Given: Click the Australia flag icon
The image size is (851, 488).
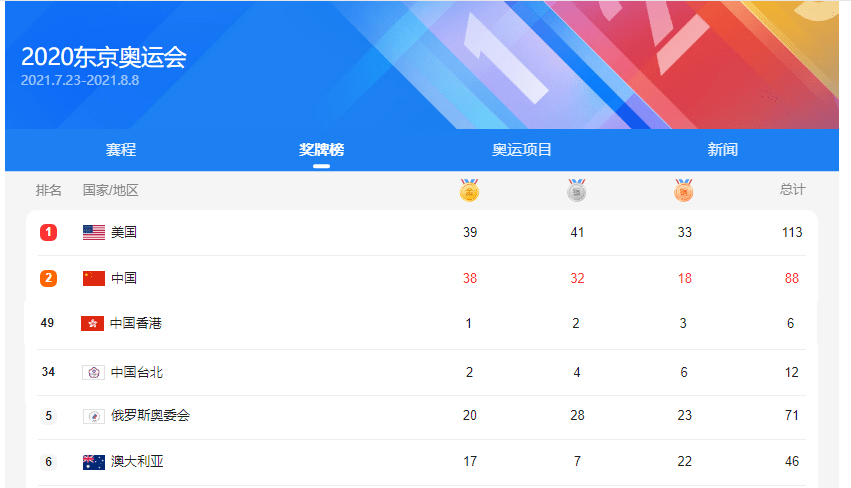Looking at the screenshot, I should pyautogui.click(x=94, y=462).
